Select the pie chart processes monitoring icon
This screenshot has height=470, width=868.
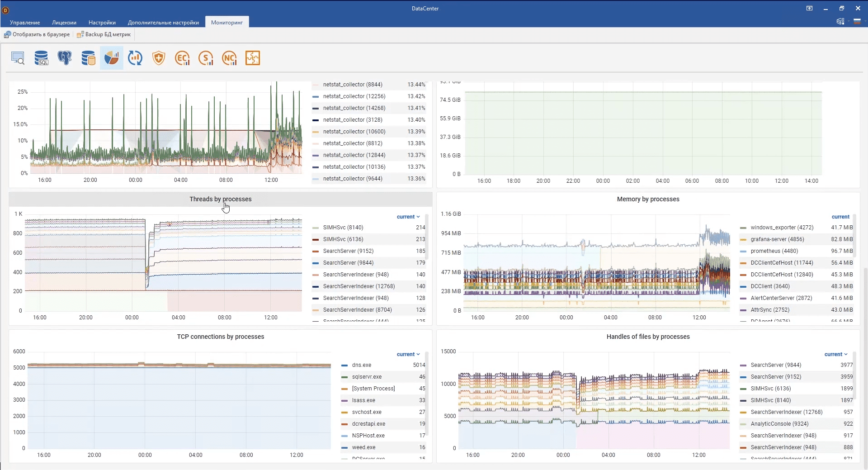(x=112, y=58)
